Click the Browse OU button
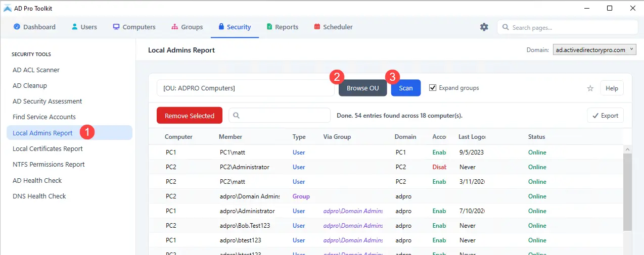Image resolution: width=644 pixels, height=255 pixels. pyautogui.click(x=363, y=88)
